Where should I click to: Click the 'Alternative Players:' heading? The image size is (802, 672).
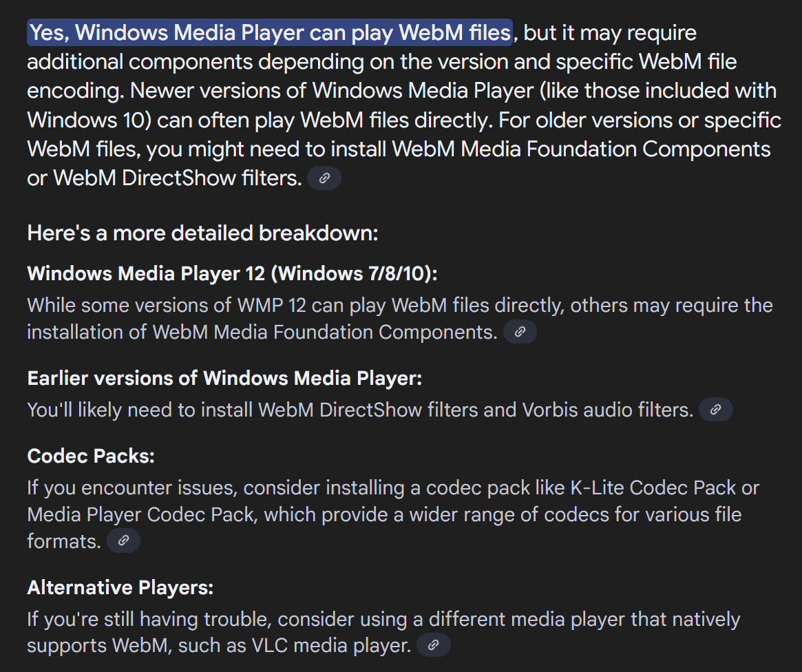pos(120,587)
